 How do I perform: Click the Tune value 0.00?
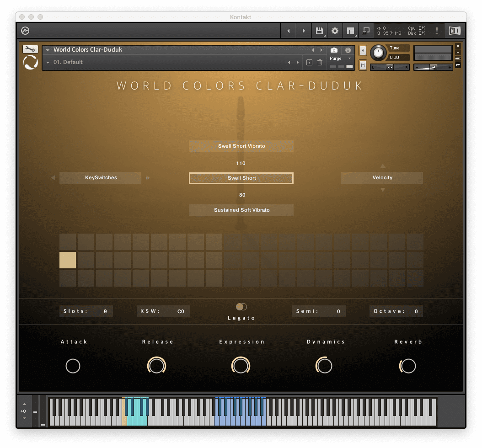[x=394, y=58]
